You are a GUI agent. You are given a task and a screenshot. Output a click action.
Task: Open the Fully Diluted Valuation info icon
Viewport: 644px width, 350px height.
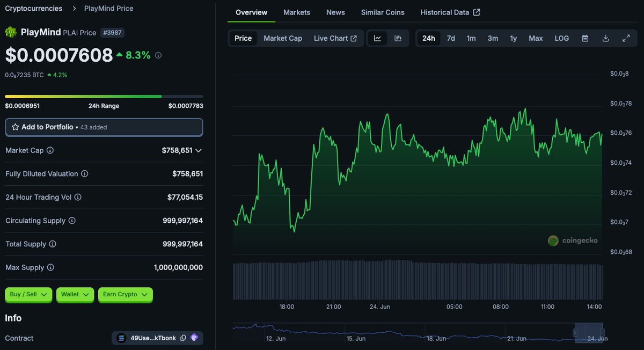tap(84, 174)
